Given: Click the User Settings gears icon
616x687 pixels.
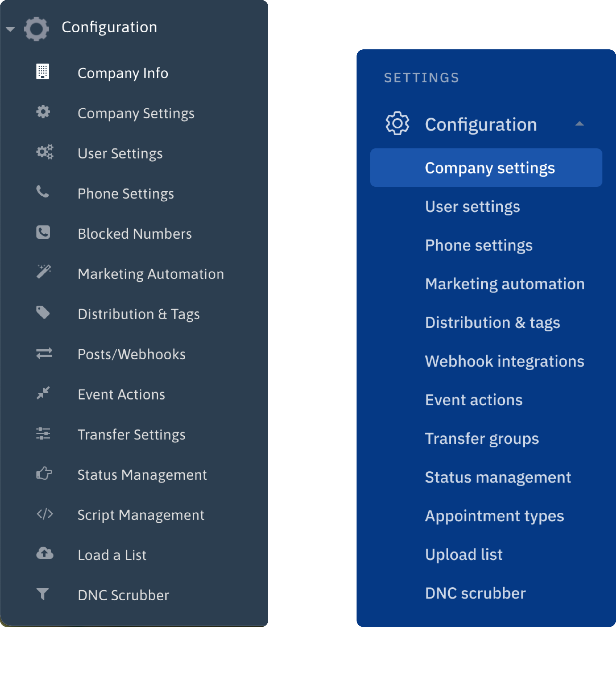Looking at the screenshot, I should (44, 152).
